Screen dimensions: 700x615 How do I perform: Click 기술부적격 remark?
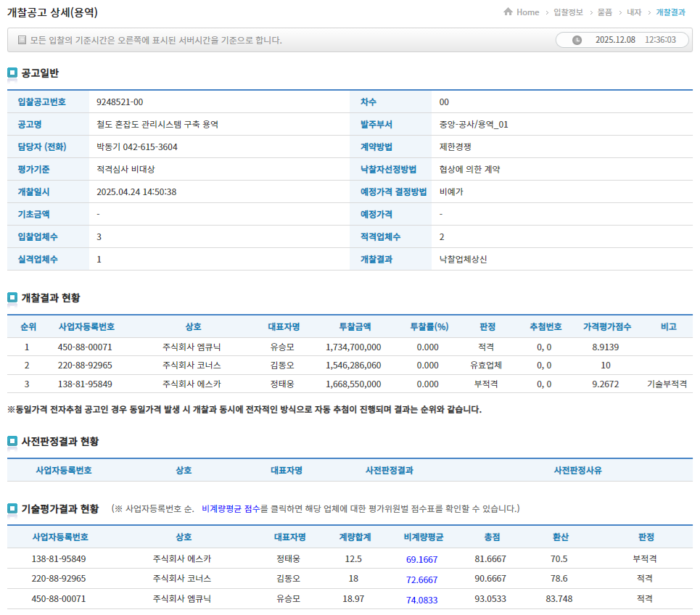pyautogui.click(x=667, y=384)
